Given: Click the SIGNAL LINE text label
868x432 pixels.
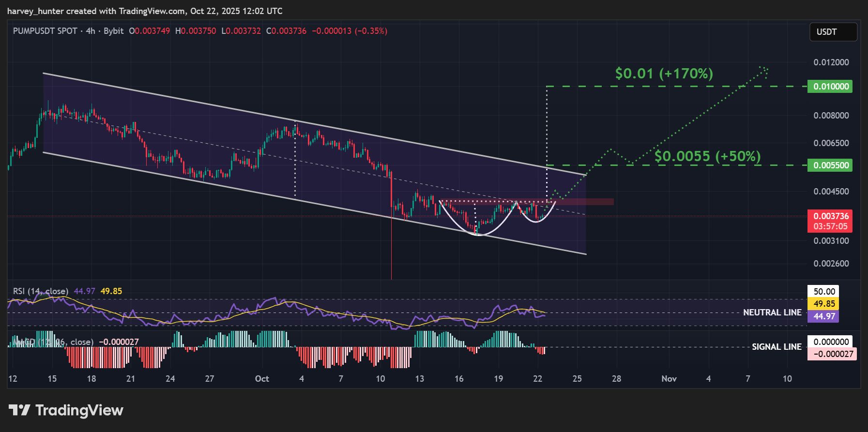Looking at the screenshot, I should tap(777, 347).
